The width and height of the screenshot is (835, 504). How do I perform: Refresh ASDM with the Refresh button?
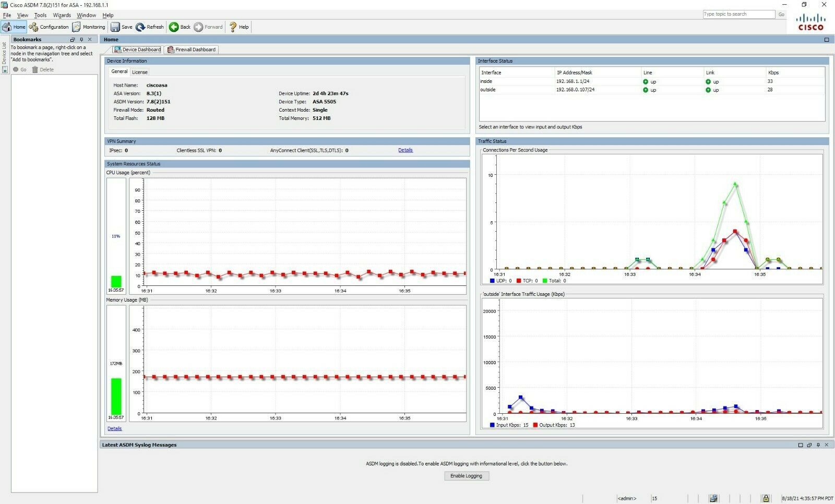150,27
